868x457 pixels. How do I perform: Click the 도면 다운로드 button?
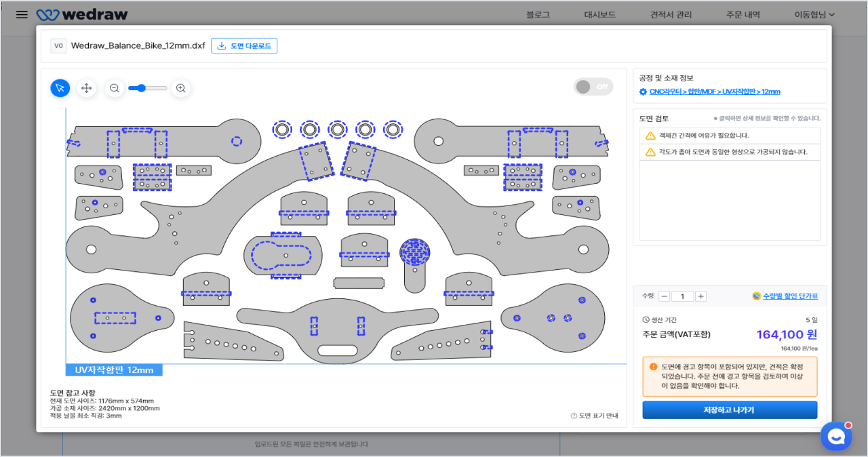[x=244, y=46]
